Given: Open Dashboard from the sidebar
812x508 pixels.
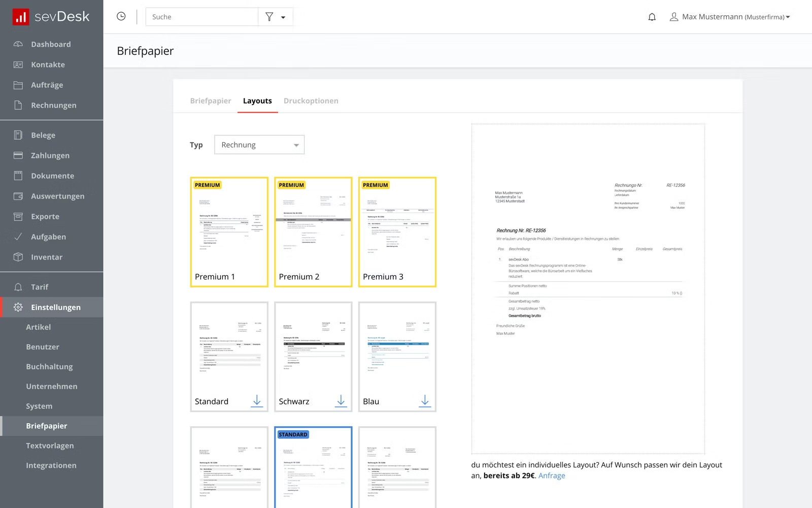Looking at the screenshot, I should (51, 44).
